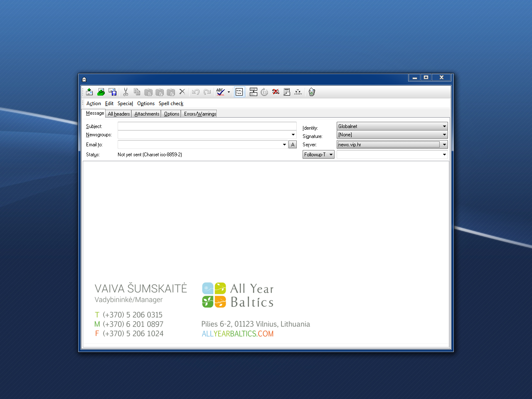Open the Action menu

(94, 103)
